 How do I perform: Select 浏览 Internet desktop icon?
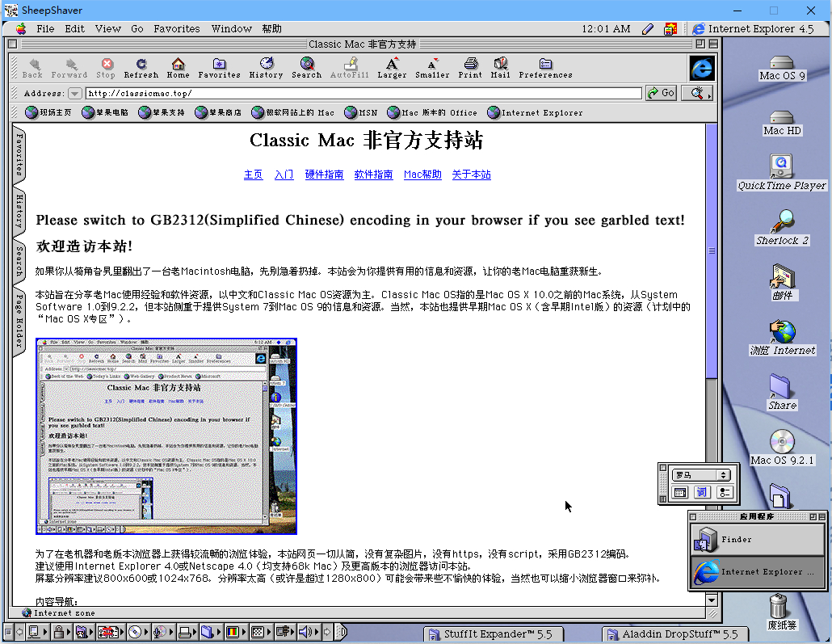(x=782, y=338)
